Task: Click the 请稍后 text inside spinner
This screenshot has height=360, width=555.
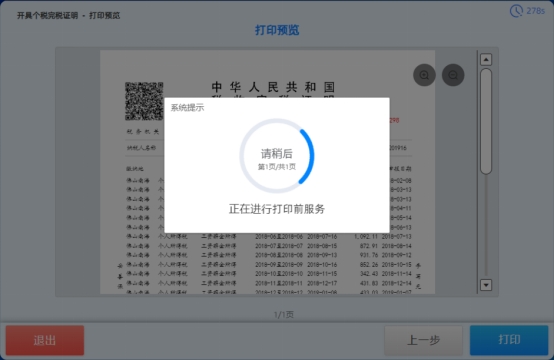Action: 277,154
